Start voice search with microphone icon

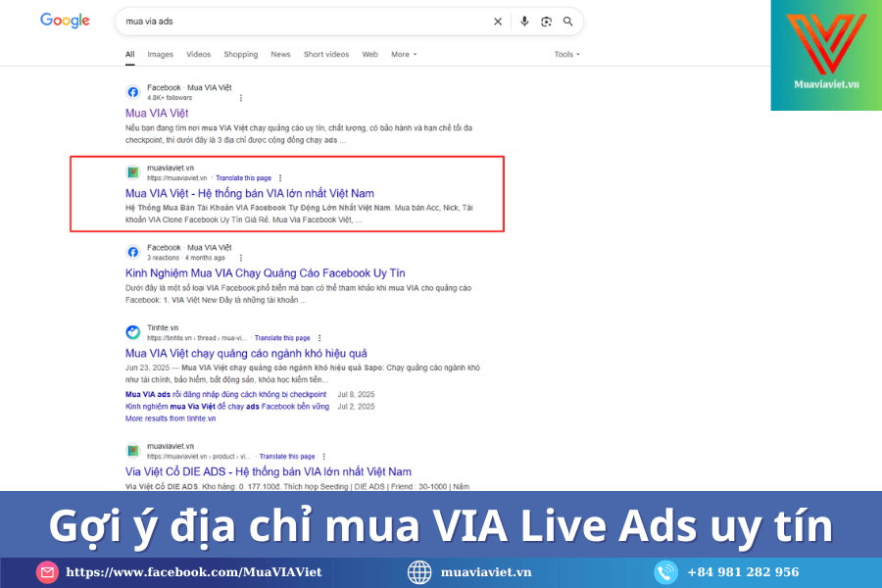click(x=525, y=22)
